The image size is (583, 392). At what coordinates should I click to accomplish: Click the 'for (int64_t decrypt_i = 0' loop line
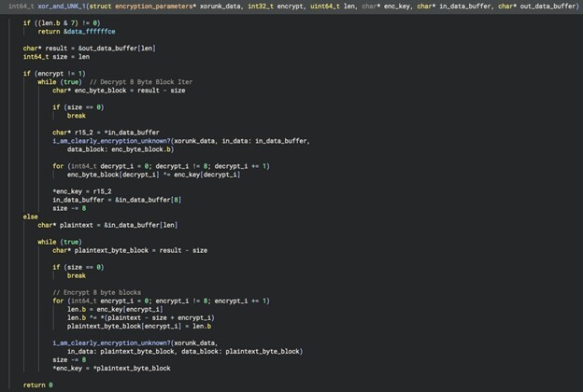point(161,166)
